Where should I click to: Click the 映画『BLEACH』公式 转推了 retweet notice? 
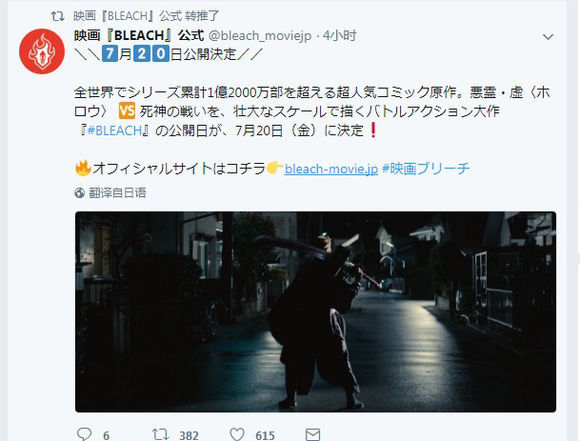(x=146, y=16)
